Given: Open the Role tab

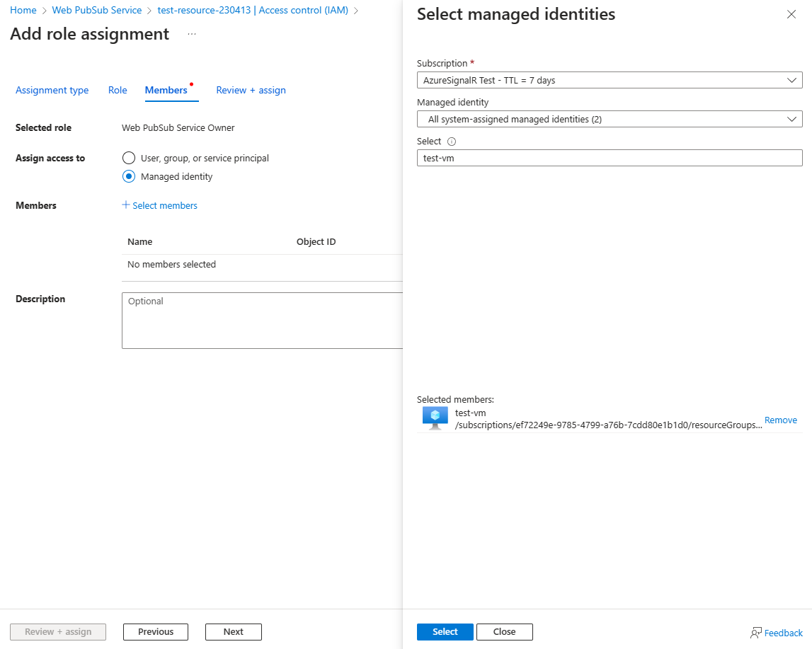Looking at the screenshot, I should click(118, 91).
